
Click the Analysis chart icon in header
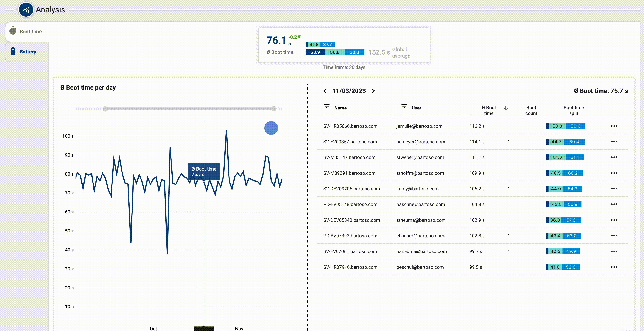point(26,10)
